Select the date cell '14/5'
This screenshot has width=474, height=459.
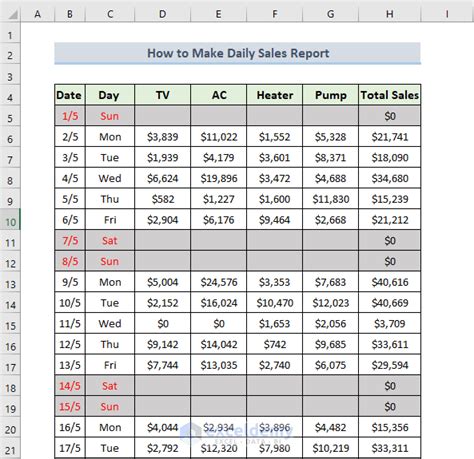pyautogui.click(x=70, y=386)
